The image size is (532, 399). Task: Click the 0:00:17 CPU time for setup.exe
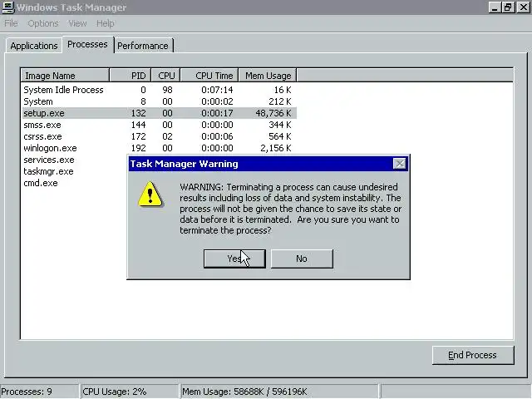point(217,113)
